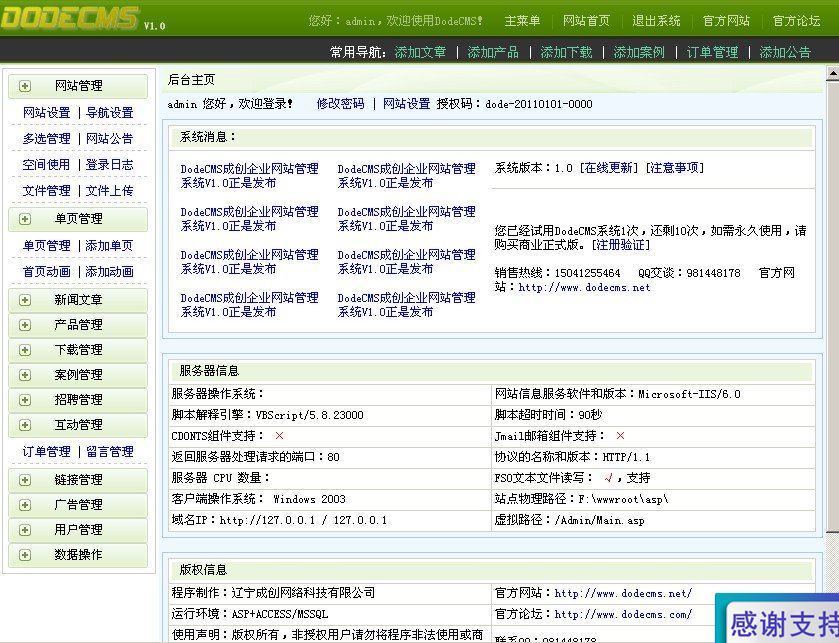Image resolution: width=839 pixels, height=643 pixels.
Task: Go to 网站首页 in the top bar
Action: click(586, 21)
